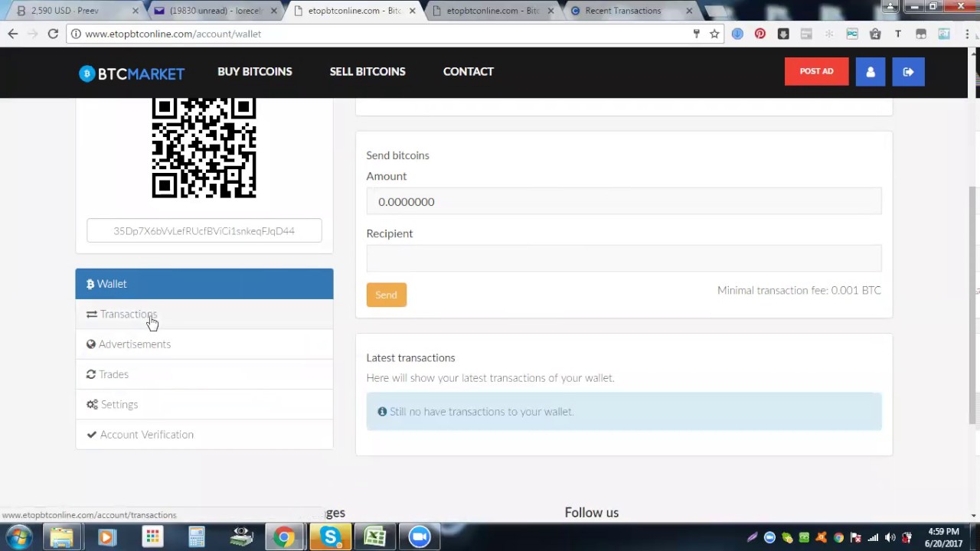The height and width of the screenshot is (551, 980).
Task: Click the BTCMarket logo
Action: pos(132,73)
